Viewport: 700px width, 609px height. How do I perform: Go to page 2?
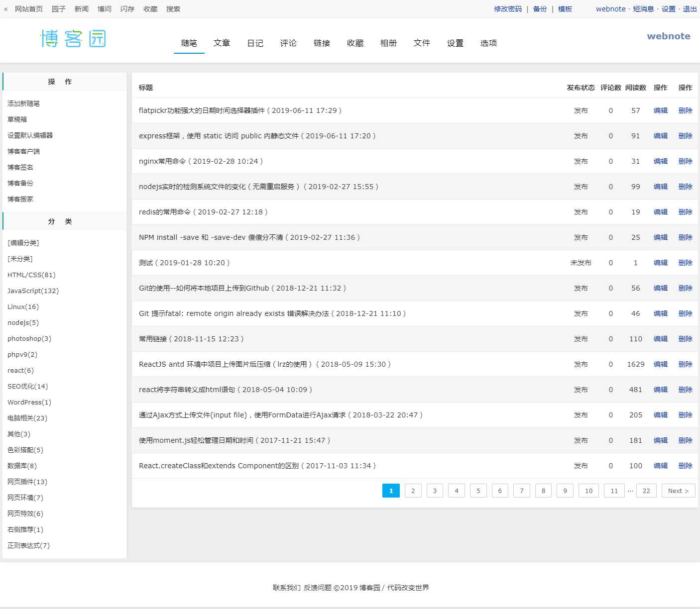[413, 491]
